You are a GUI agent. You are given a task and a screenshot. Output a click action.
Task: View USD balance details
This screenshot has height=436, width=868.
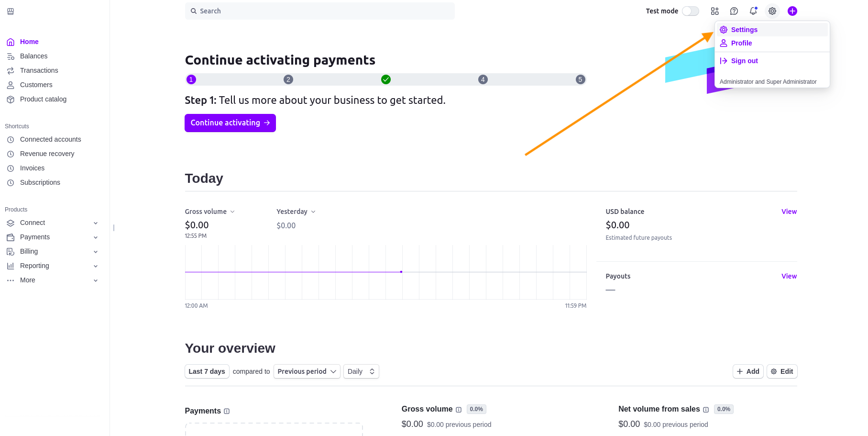coord(789,212)
